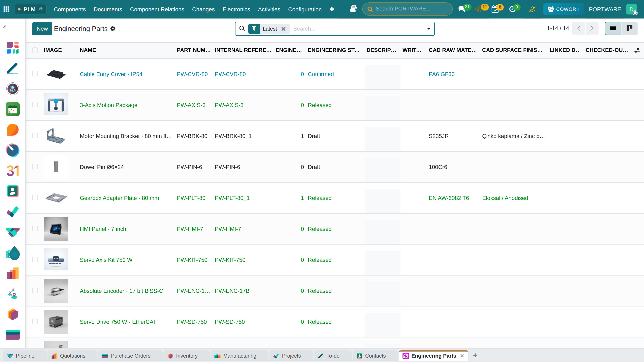Check the Dowel Pin Ø6×24 row checkbox
The height and width of the screenshot is (362, 644).
(x=35, y=167)
